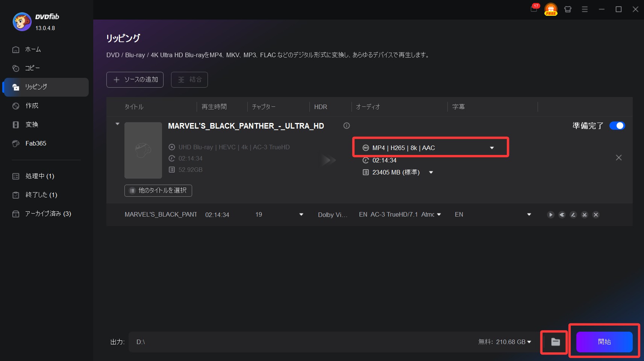View the 処理中 (1) task queue
The height and width of the screenshot is (361, 644).
click(x=46, y=176)
